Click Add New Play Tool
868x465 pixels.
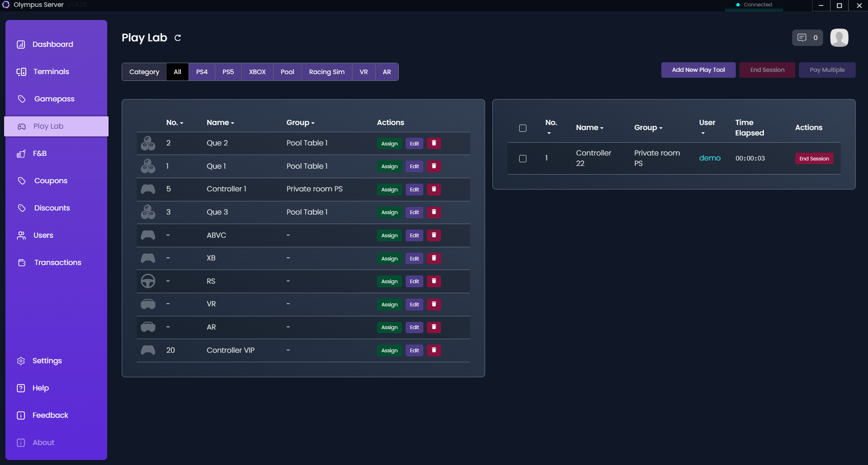coord(698,70)
